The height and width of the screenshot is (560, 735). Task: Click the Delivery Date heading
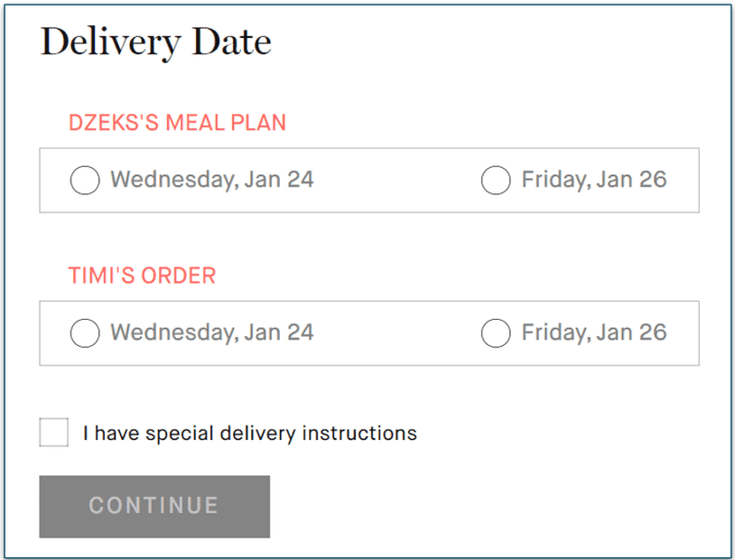154,42
